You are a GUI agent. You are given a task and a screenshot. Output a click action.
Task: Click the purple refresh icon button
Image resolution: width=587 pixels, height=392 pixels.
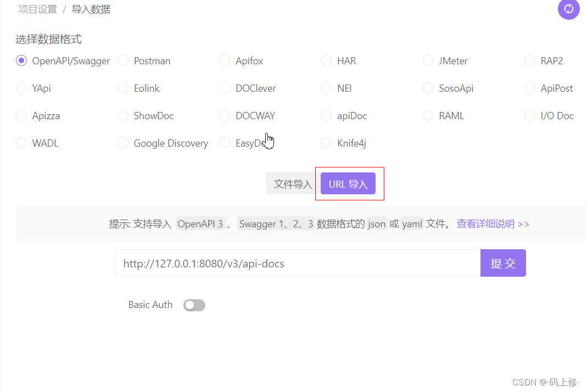[569, 9]
